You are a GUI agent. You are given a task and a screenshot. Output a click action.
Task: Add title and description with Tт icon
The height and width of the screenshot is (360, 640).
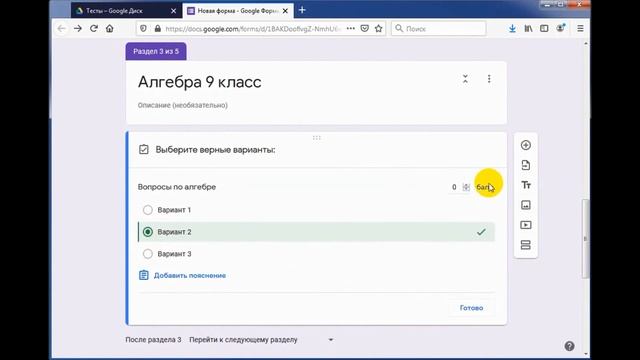[526, 185]
